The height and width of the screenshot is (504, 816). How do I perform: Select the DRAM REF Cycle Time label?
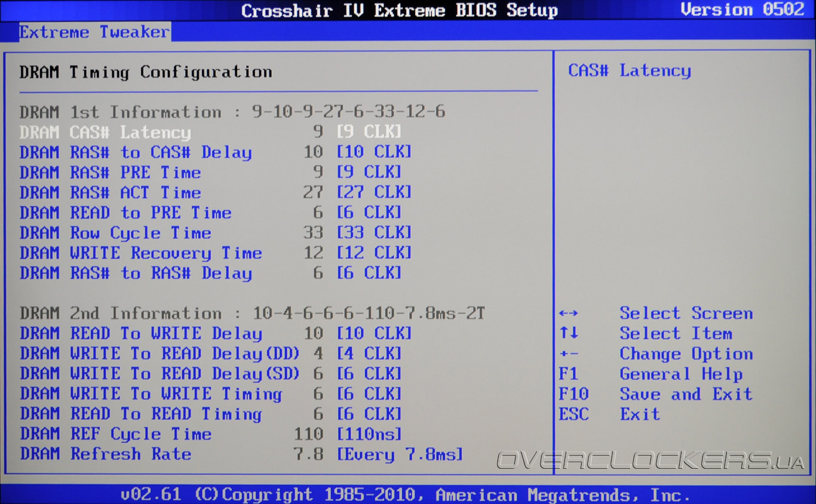115,434
